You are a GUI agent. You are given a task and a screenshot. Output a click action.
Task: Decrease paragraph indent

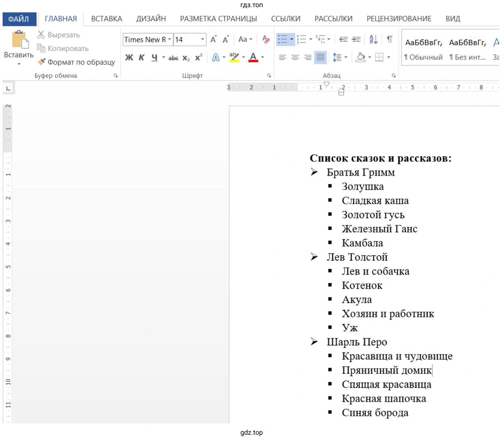coord(343,39)
